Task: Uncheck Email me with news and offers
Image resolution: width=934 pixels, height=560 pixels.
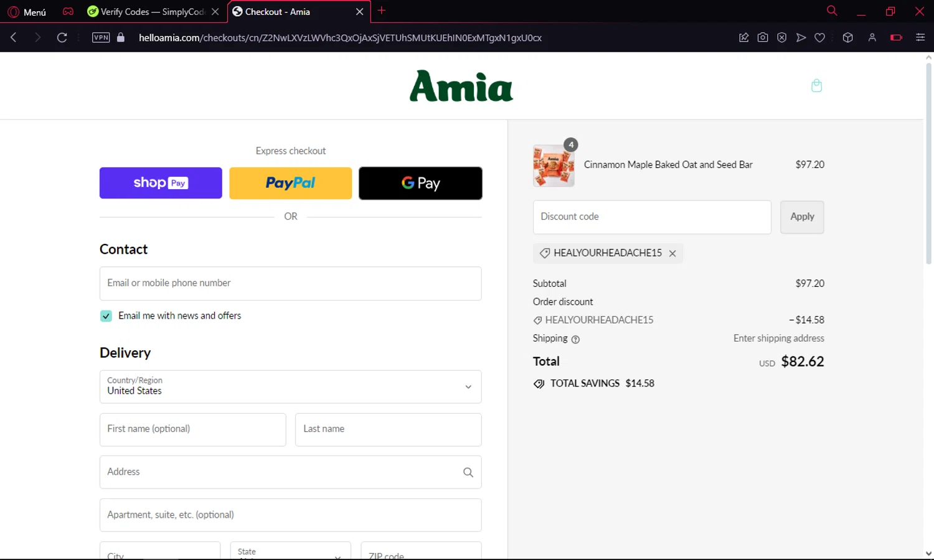Action: (x=106, y=315)
